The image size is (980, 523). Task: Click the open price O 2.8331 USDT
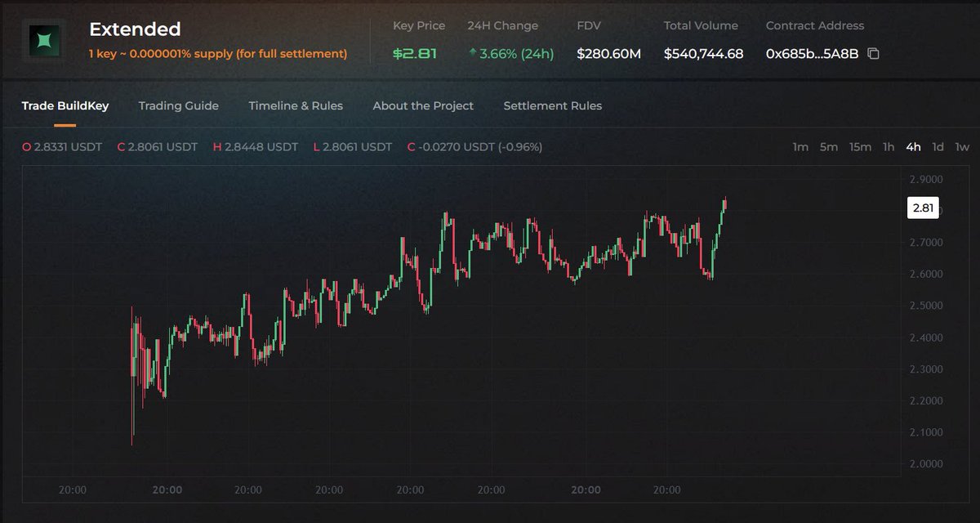(63, 147)
